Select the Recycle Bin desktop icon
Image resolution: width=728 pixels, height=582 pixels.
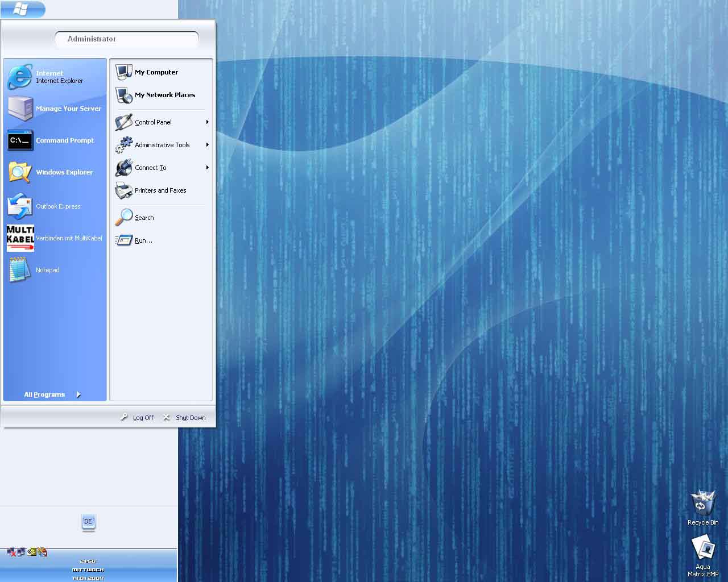703,508
